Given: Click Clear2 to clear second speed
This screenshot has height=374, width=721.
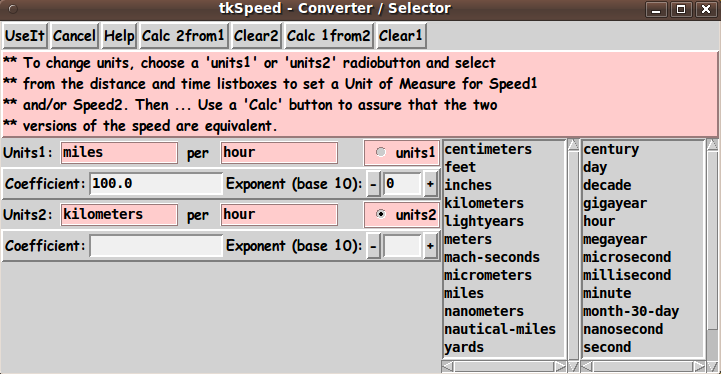Looking at the screenshot, I should [256, 35].
